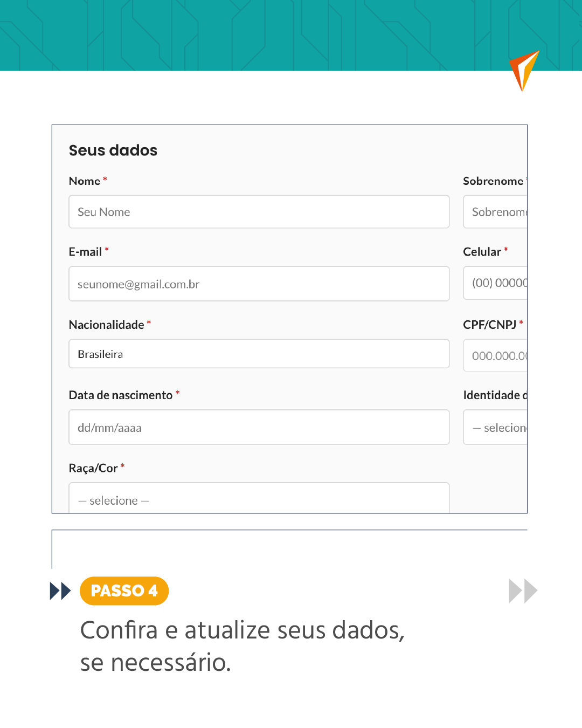This screenshot has height=728, width=582.
Task: Click the PASSO 4 badge
Action: tap(124, 591)
